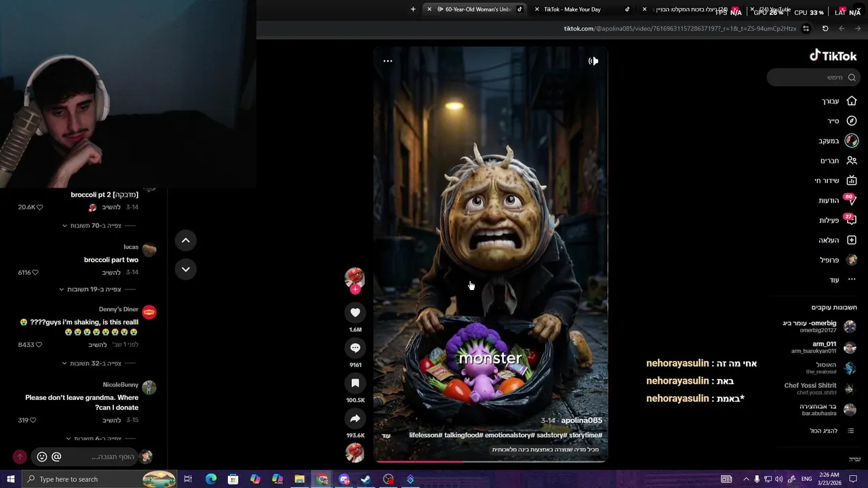Open File Explorer from the taskbar
Screen dimensions: 868x488
click(x=300, y=479)
